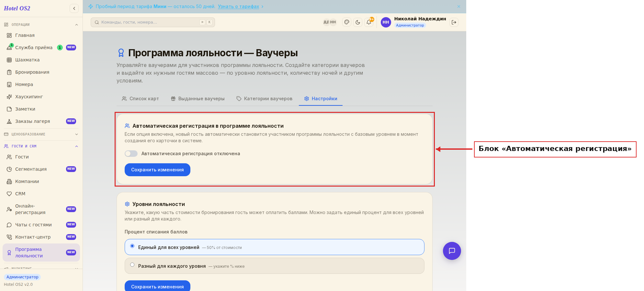This screenshot has width=644, height=291.
Task: Open Бронирования in the sidebar
Action: click(41, 72)
